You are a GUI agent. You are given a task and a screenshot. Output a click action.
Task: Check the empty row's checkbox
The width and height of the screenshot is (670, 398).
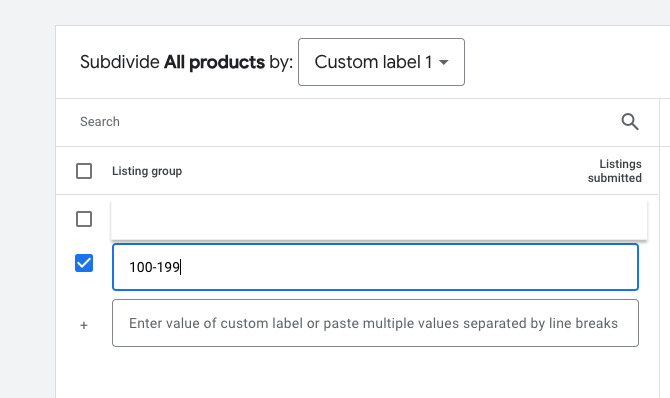coord(84,219)
